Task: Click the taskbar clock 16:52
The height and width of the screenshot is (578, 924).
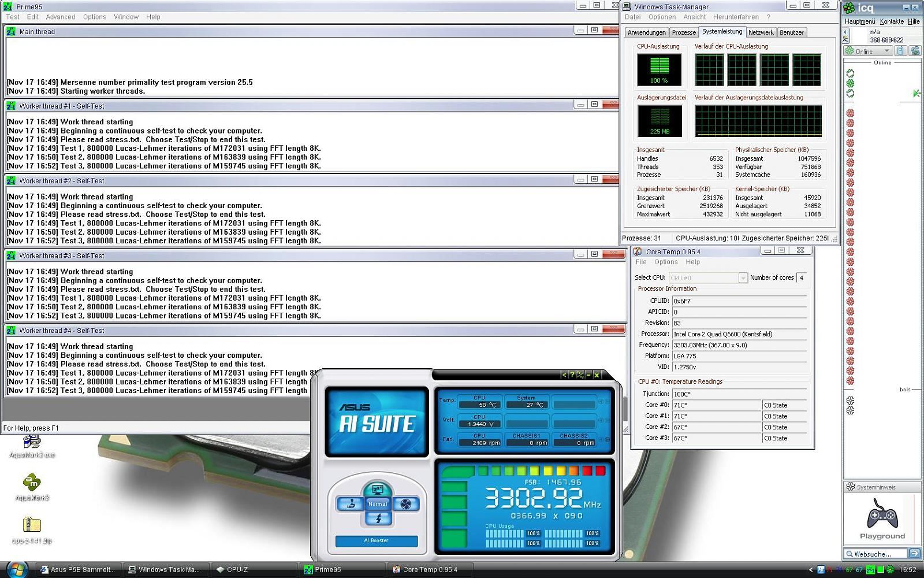Action: tap(908, 570)
